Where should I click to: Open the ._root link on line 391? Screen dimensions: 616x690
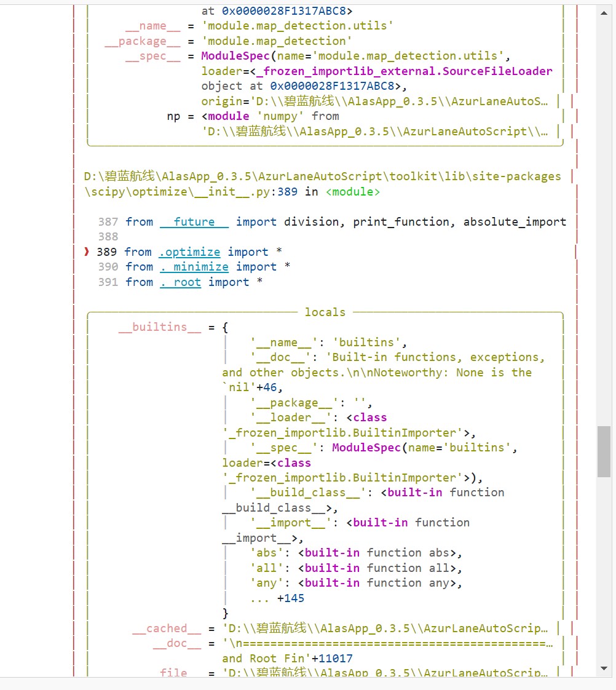pyautogui.click(x=180, y=282)
